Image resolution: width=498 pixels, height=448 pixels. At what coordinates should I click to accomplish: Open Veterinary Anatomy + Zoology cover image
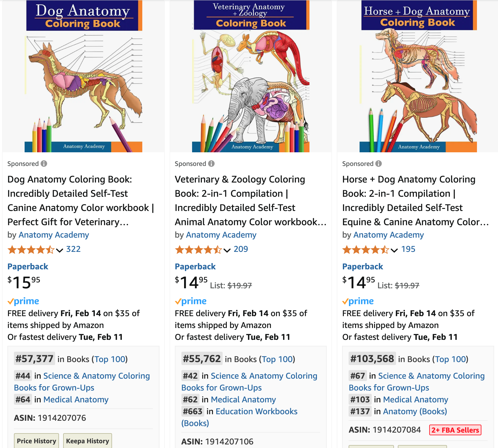tap(251, 76)
